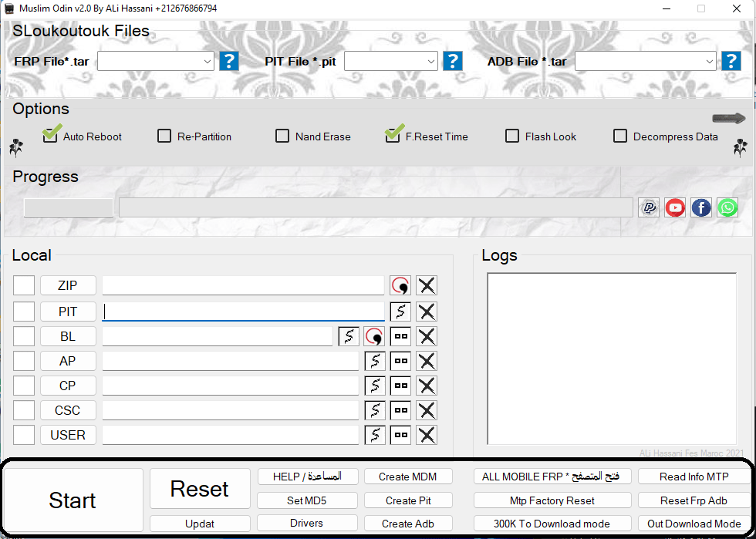Click the squiggle icon in AP row

[375, 361]
